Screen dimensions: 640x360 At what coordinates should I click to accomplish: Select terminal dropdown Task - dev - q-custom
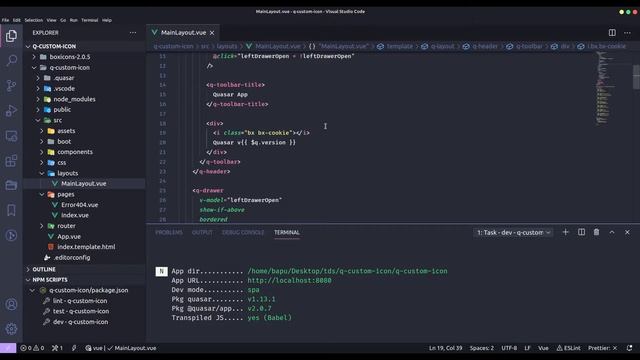[x=513, y=232]
